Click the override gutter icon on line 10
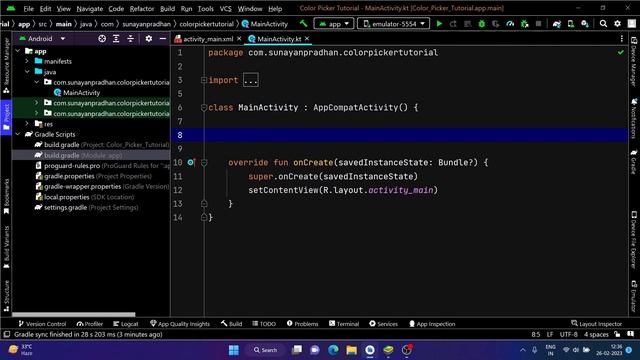 click(x=191, y=162)
